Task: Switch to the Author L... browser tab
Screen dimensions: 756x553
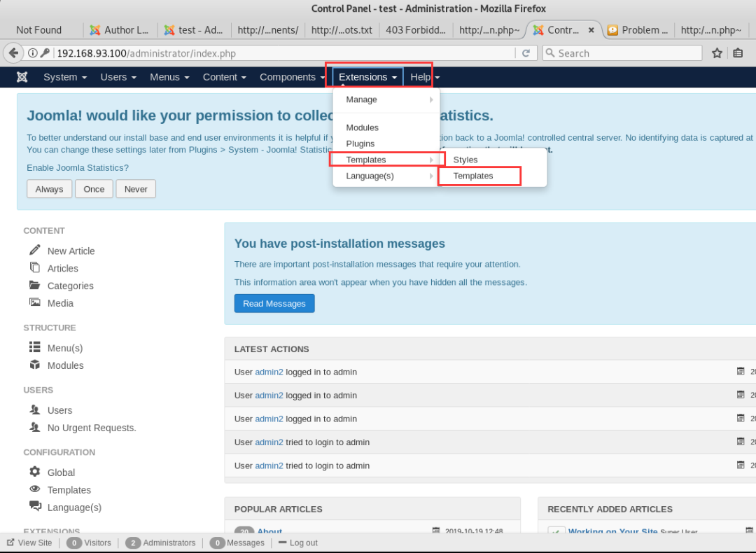Action: tap(120, 30)
